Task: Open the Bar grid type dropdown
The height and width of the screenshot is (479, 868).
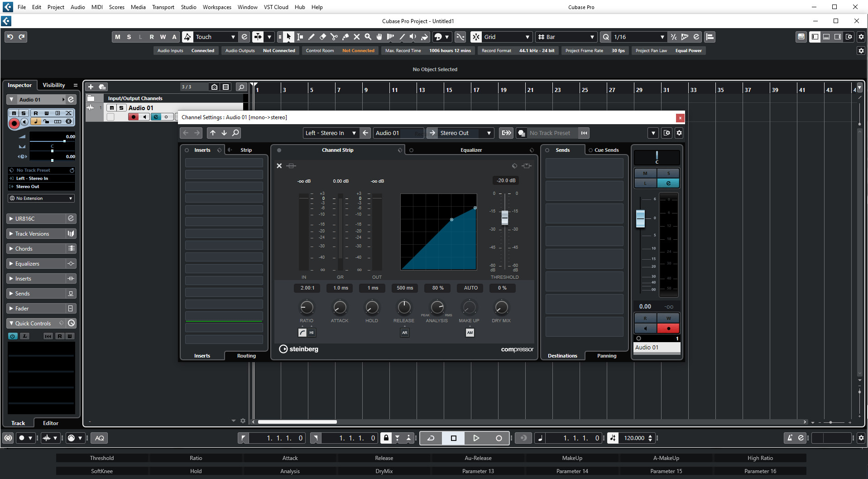Action: point(566,37)
